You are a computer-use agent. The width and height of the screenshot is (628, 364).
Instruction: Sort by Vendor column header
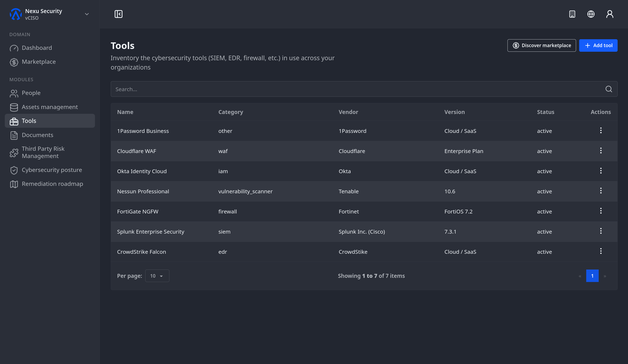tap(348, 112)
